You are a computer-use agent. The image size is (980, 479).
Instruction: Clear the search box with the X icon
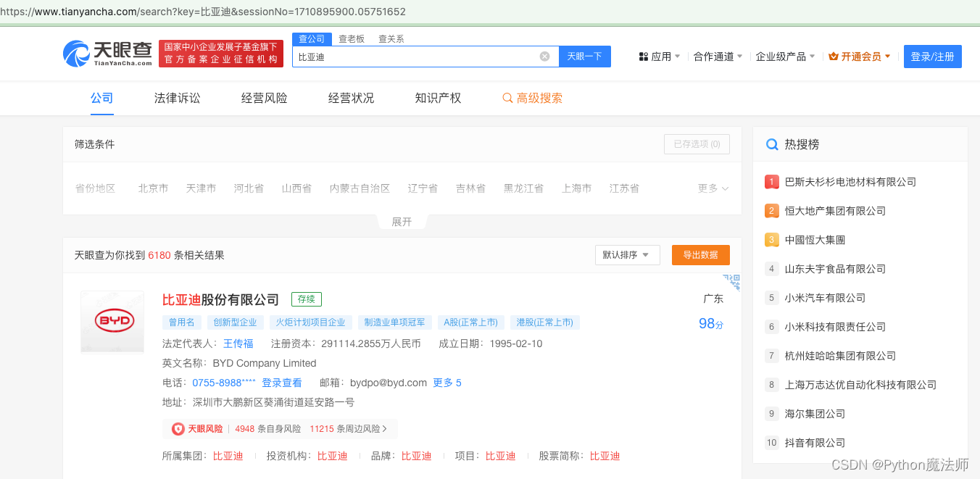[x=545, y=57]
